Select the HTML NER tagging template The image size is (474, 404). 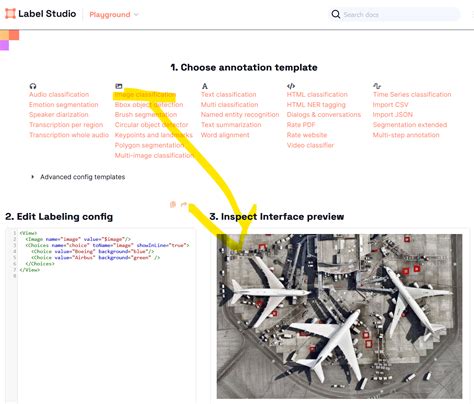click(316, 105)
